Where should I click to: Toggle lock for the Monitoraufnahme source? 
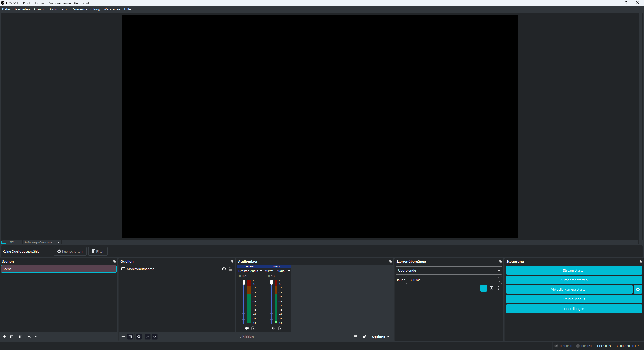[x=230, y=269]
